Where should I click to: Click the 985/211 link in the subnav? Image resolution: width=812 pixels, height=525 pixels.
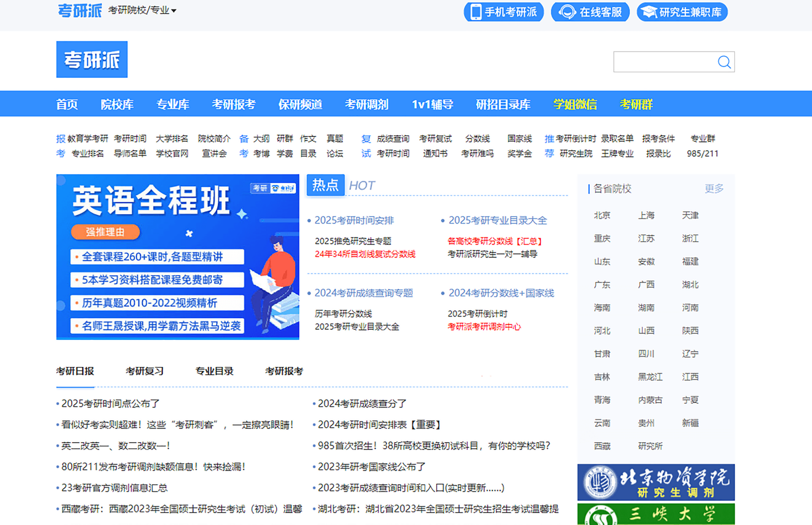coord(702,153)
